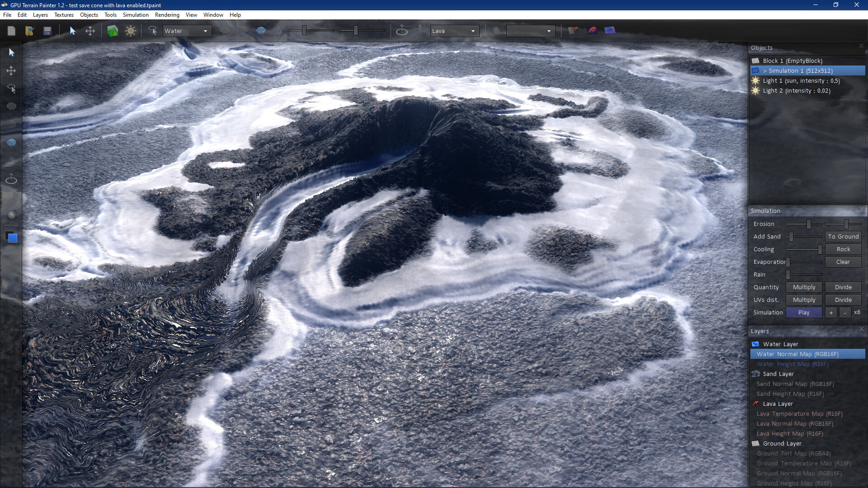This screenshot has width=868, height=488.
Task: Click the Clear button in Simulation panel
Action: click(843, 262)
